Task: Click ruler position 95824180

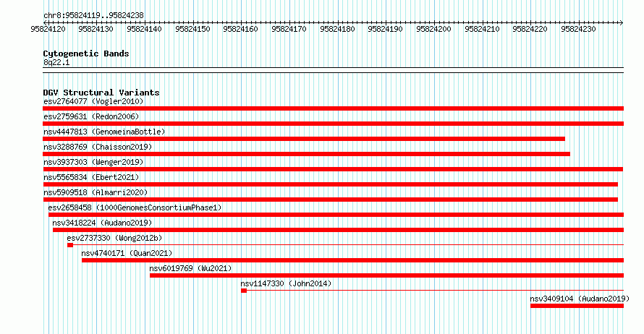Action: pos(338,29)
